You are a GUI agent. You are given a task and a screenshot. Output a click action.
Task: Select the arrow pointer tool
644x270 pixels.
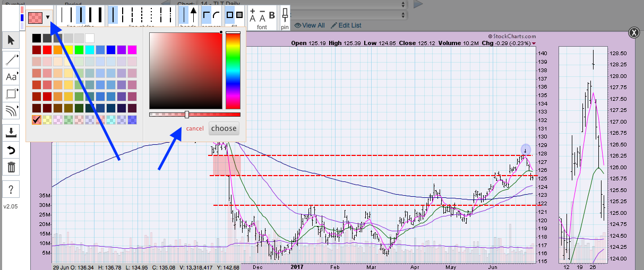pos(11,40)
